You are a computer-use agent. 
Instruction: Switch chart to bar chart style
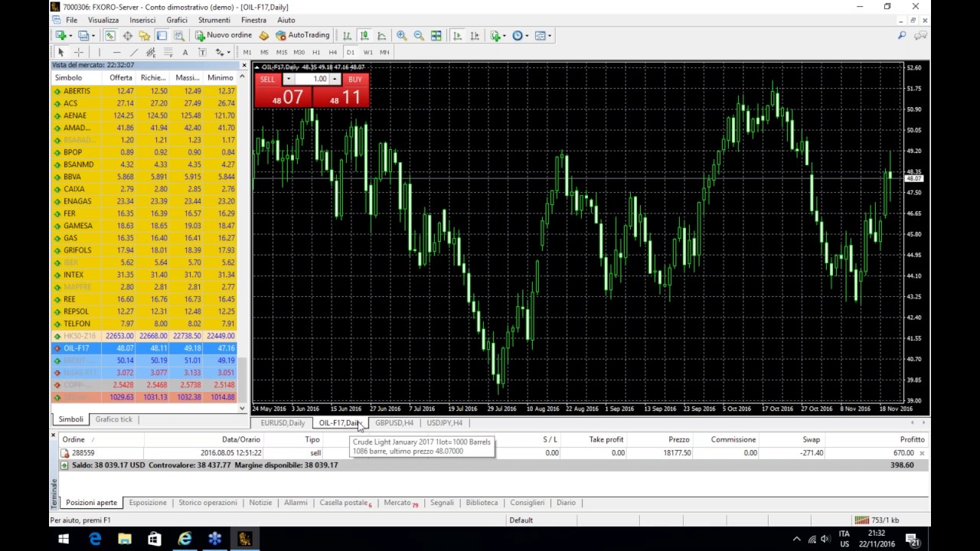347,35
